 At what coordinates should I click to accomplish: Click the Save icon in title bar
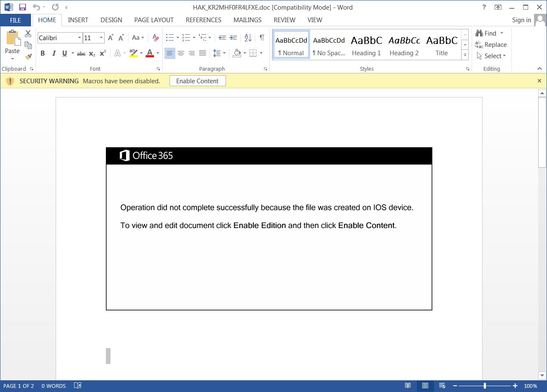pos(23,7)
